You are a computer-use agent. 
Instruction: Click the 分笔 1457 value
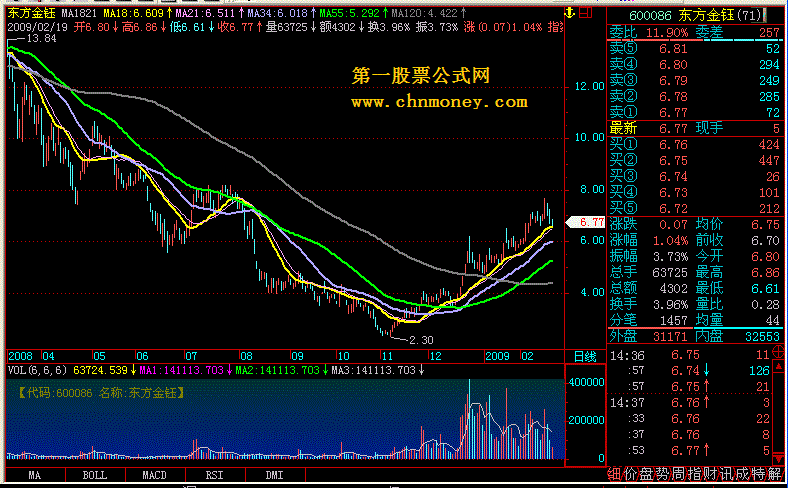tap(673, 321)
